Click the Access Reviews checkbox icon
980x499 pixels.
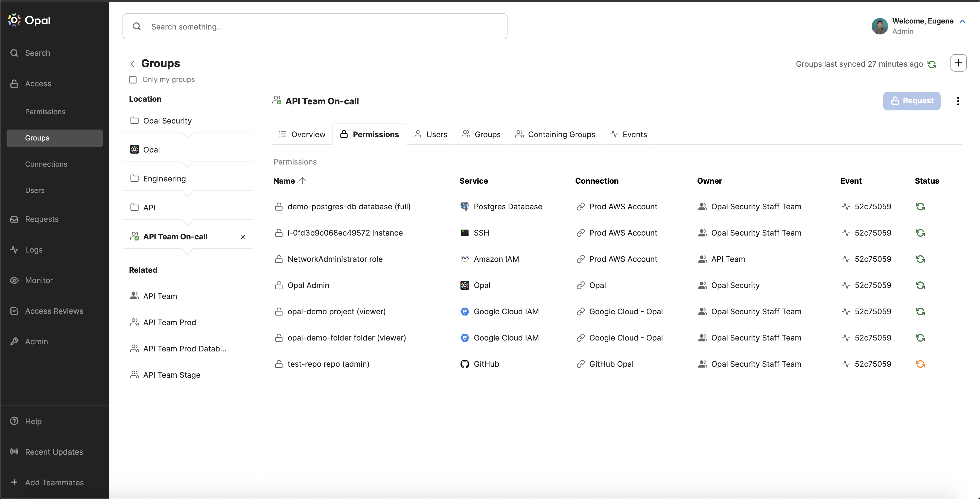[14, 311]
